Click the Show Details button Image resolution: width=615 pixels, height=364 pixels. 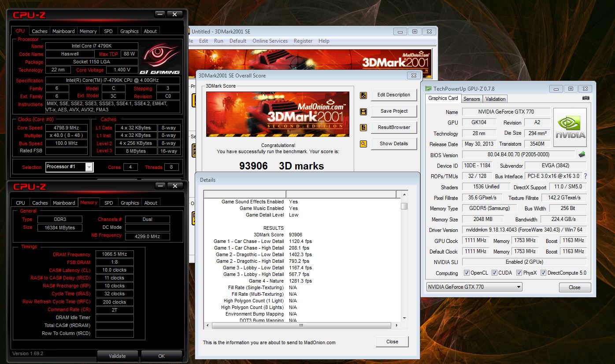394,143
